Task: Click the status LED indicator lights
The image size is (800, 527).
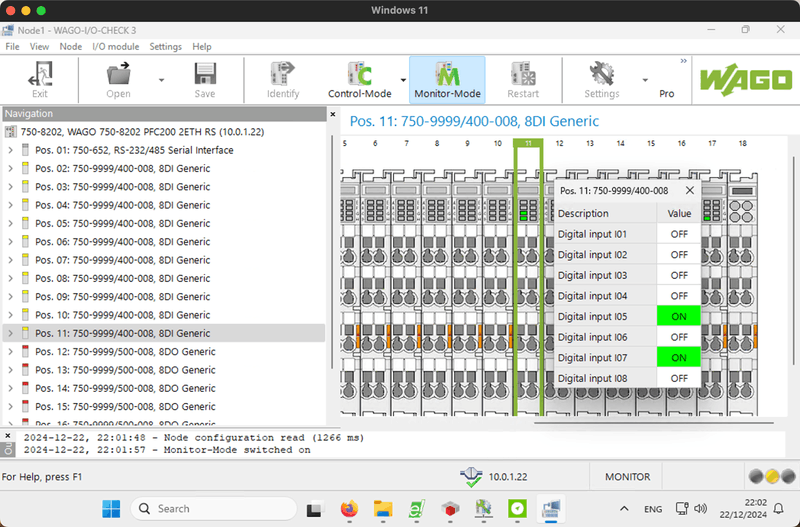Action: coord(772,476)
